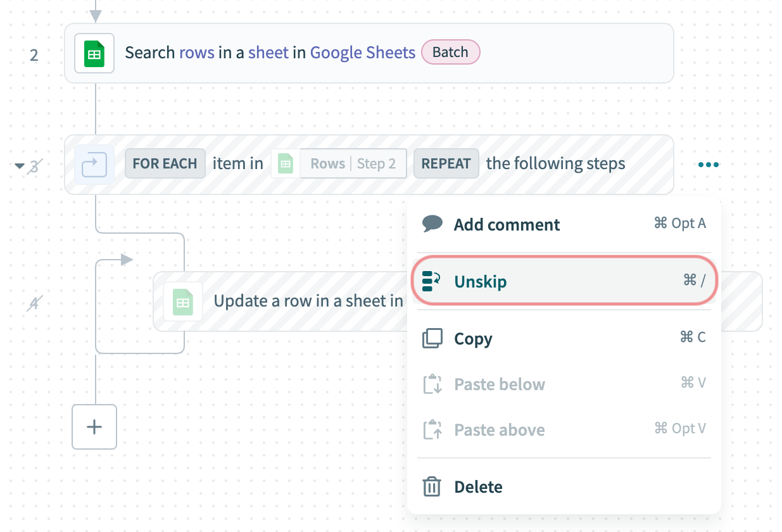Click the Paste above clipboard icon
This screenshot has height=532, width=782.
click(432, 429)
